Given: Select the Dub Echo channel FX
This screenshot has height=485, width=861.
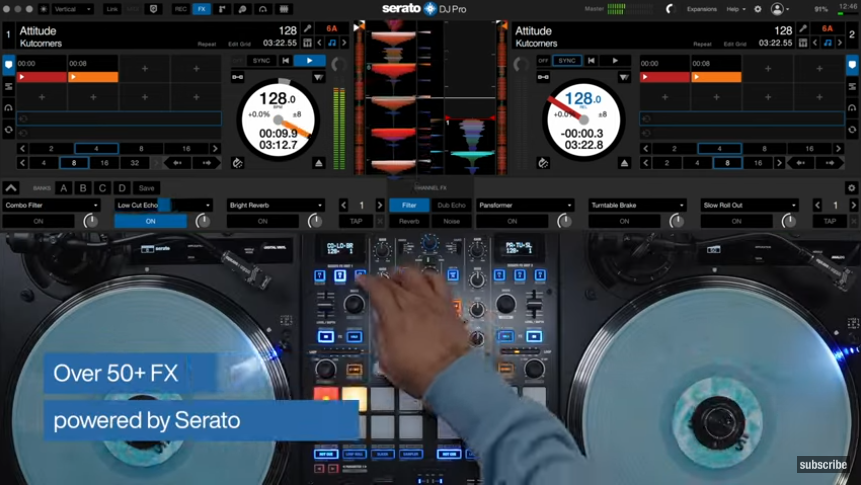Looking at the screenshot, I should [x=451, y=205].
